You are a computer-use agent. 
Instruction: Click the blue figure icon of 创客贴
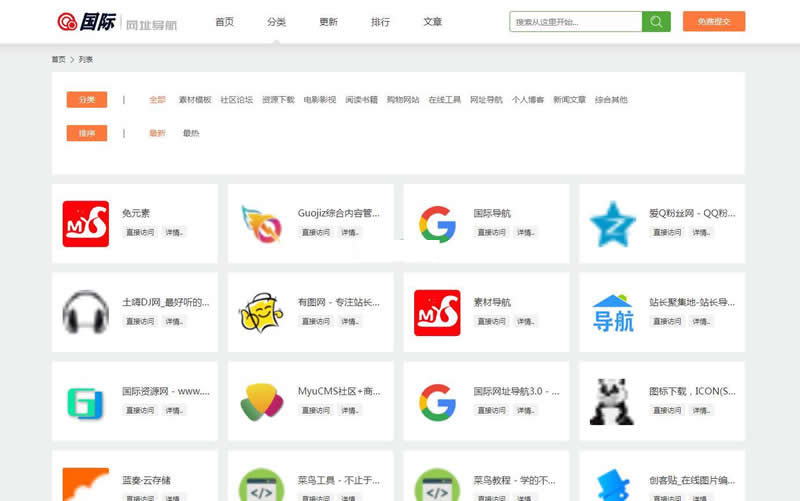[x=613, y=485]
